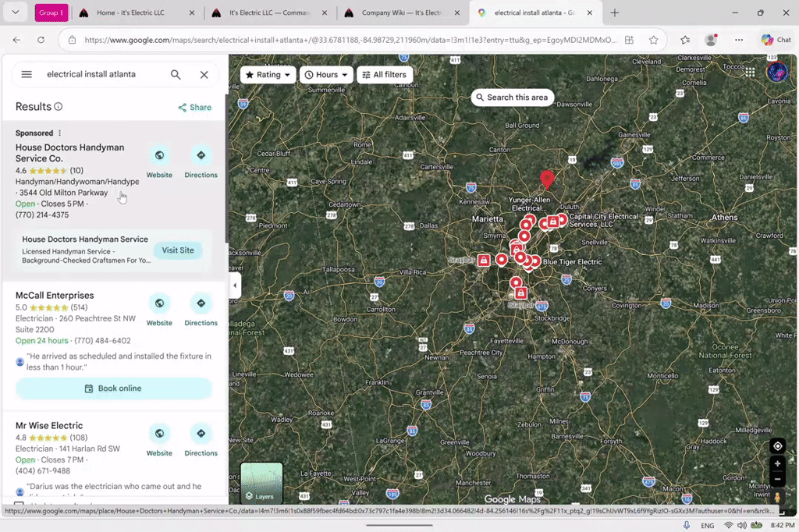Image resolution: width=799 pixels, height=532 pixels.
Task: Get directions to House Doctors Handyman
Action: 201,155
